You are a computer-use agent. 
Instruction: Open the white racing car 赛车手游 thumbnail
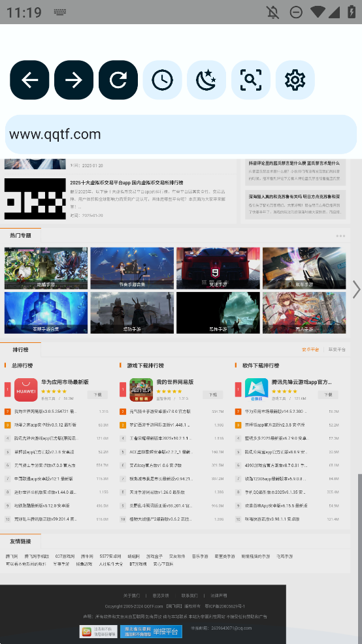click(304, 268)
